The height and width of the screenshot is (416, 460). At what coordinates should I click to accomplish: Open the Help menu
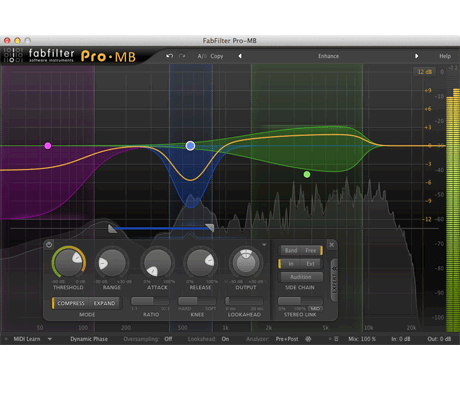click(445, 56)
